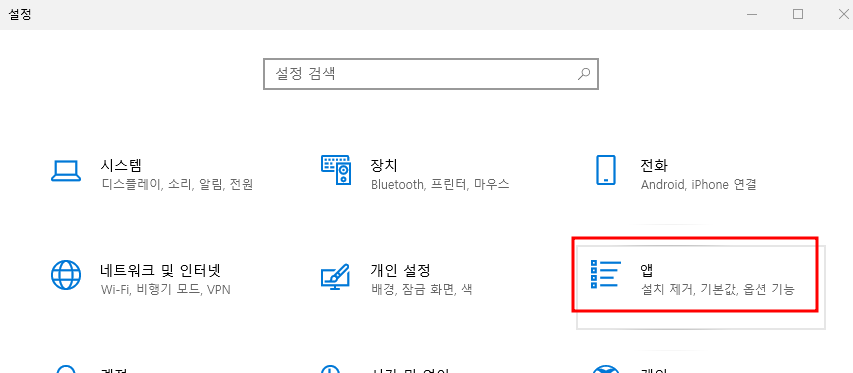853x373 pixels.
Task: Select the 네트워크 및 인터넷 title
Action: coord(160,270)
